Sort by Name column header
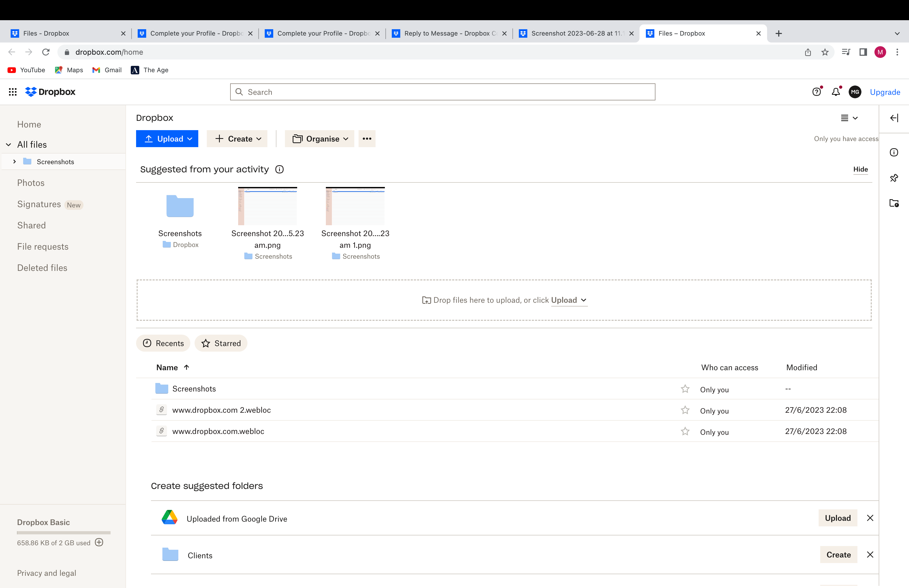Image resolution: width=909 pixels, height=588 pixels. click(x=172, y=368)
